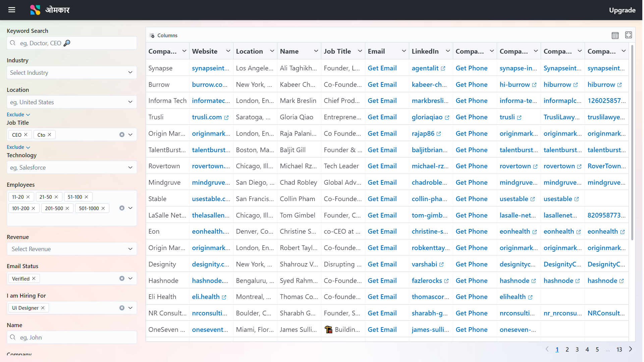Open the Job Title column menu arrow
This screenshot has width=644, height=362.
360,51
